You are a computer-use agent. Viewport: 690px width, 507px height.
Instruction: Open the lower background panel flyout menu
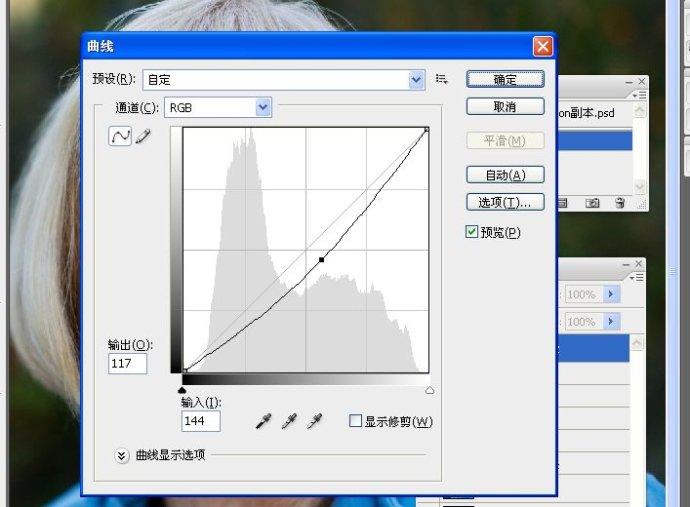(x=636, y=278)
